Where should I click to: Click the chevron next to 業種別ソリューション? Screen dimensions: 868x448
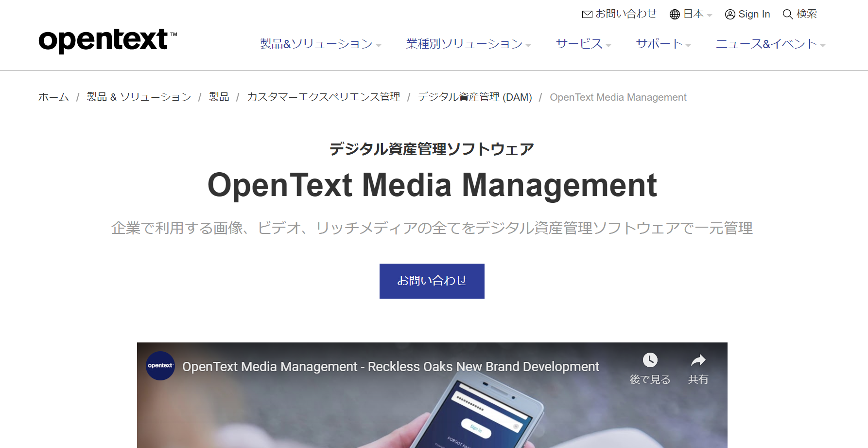[x=528, y=46]
